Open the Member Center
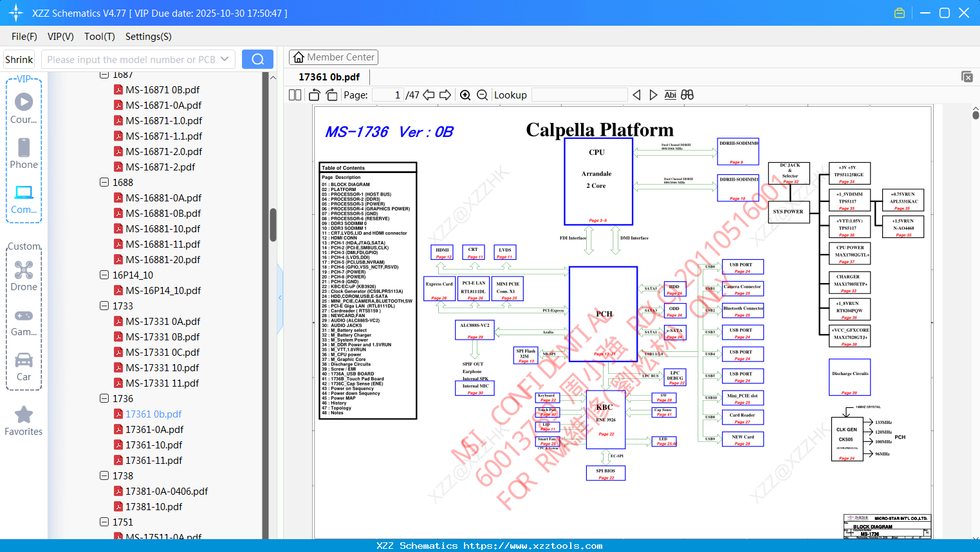The width and height of the screenshot is (980, 552). (333, 57)
